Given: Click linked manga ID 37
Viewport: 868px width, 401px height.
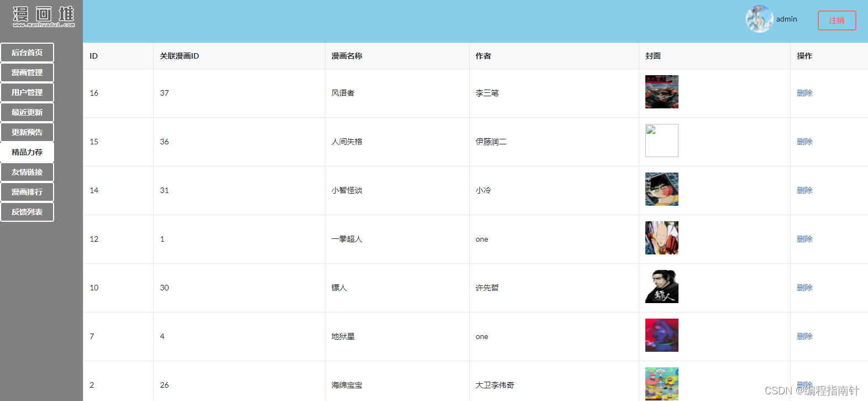Looking at the screenshot, I should click(164, 93).
